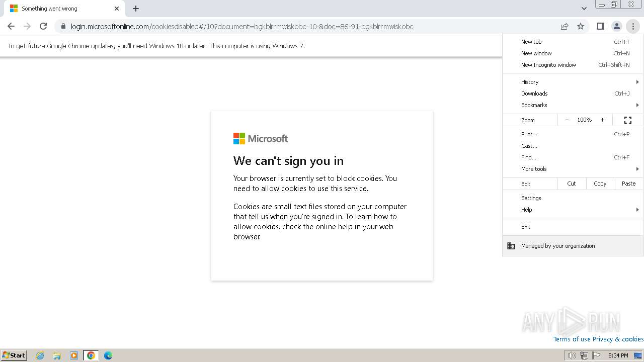
Task: Open the Privacy & cookies link
Action: 618,339
